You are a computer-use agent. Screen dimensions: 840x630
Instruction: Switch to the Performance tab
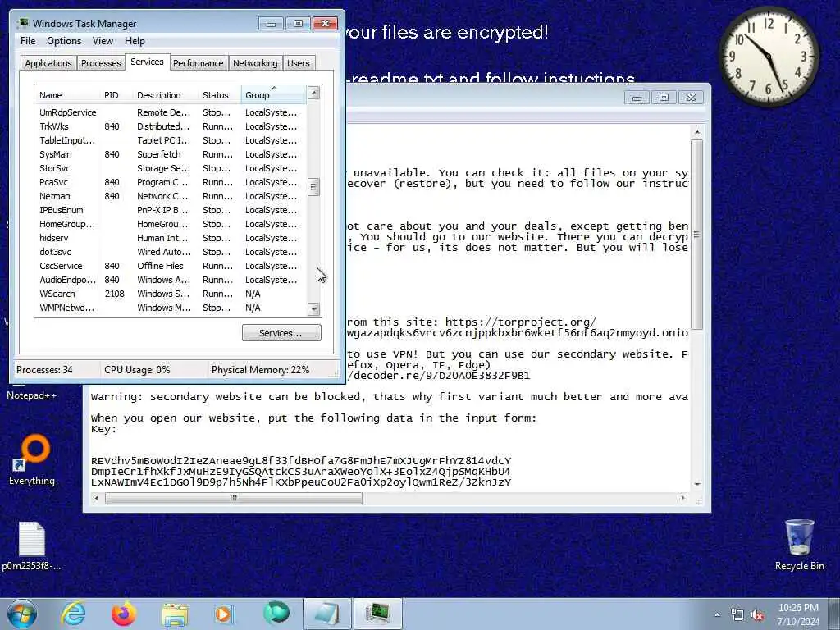click(199, 63)
